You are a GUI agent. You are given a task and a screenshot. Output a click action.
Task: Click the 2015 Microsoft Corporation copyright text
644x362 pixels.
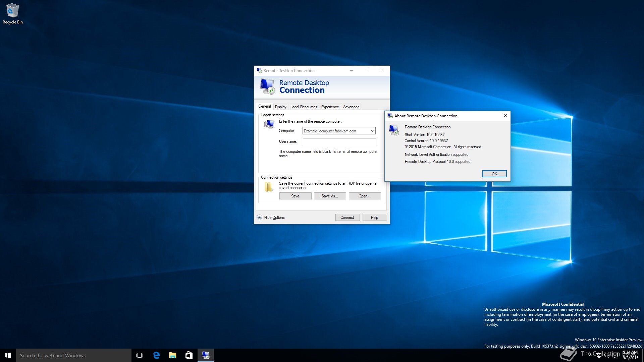click(x=443, y=147)
